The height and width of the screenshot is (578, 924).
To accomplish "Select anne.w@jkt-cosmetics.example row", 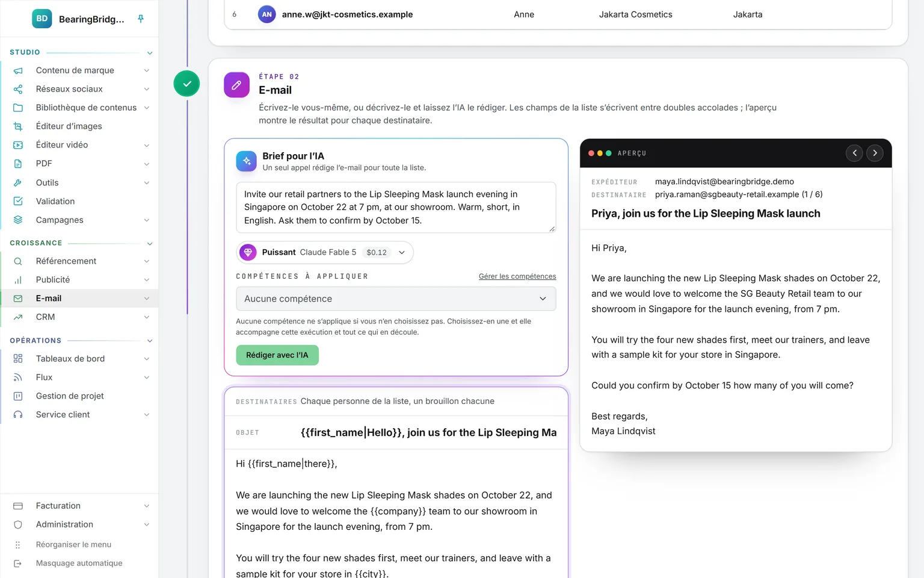I will click(x=558, y=14).
